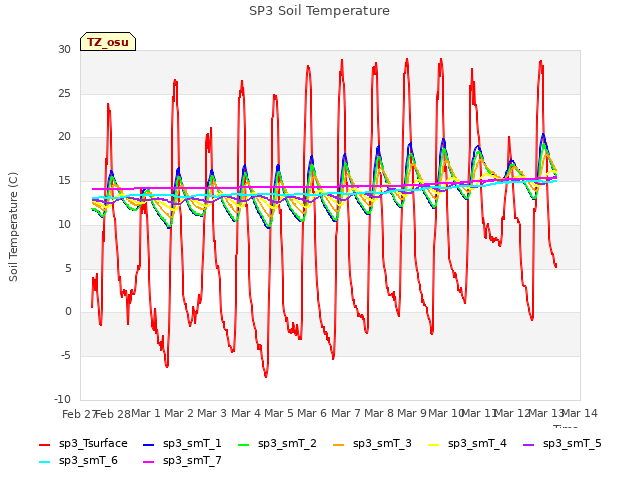640x480 pixels.
Task: Click the Mar 2 x-axis tick label
Action: click(179, 413)
